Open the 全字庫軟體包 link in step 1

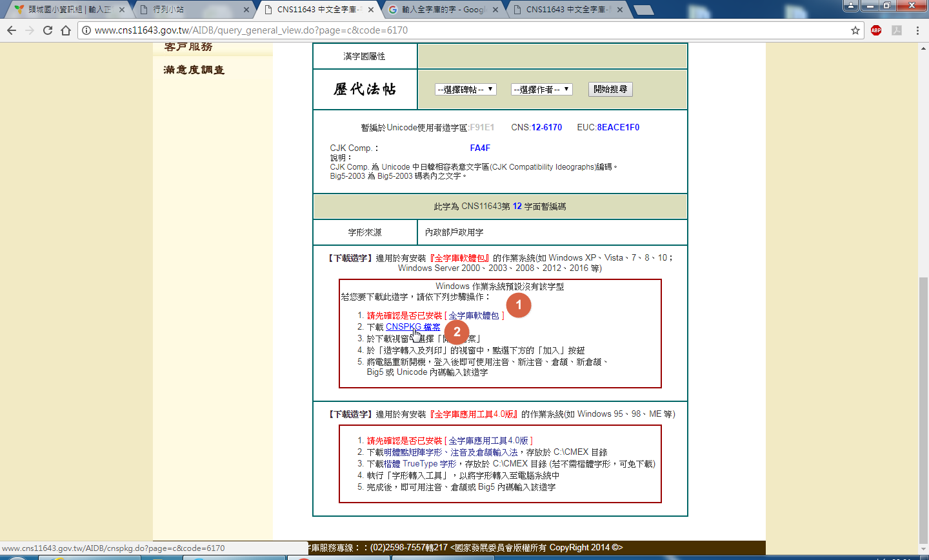pos(474,316)
